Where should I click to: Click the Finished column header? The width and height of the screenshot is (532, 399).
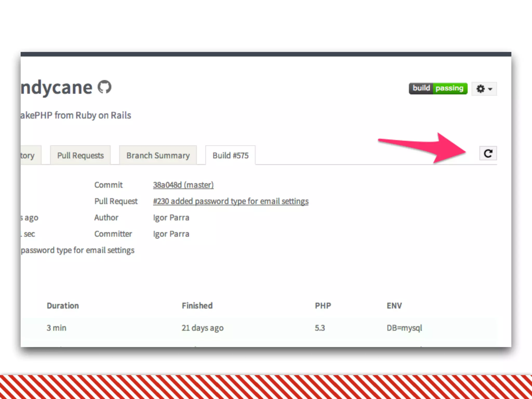[x=197, y=305]
